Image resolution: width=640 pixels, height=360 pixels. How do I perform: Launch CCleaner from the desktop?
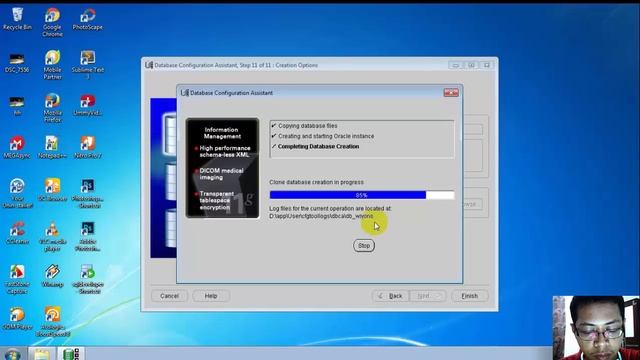17,233
